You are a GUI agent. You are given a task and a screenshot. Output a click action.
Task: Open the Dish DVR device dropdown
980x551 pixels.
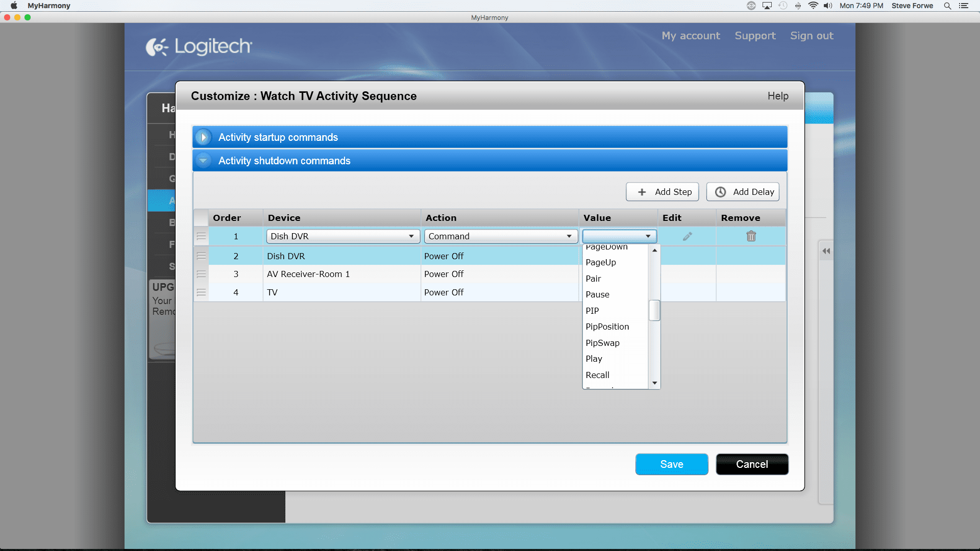click(343, 236)
